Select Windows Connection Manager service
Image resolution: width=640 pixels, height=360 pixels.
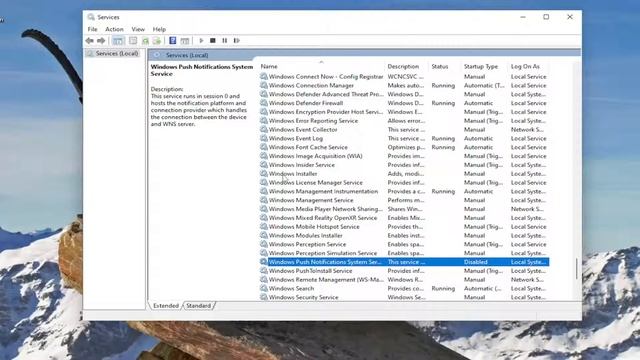pyautogui.click(x=404, y=85)
